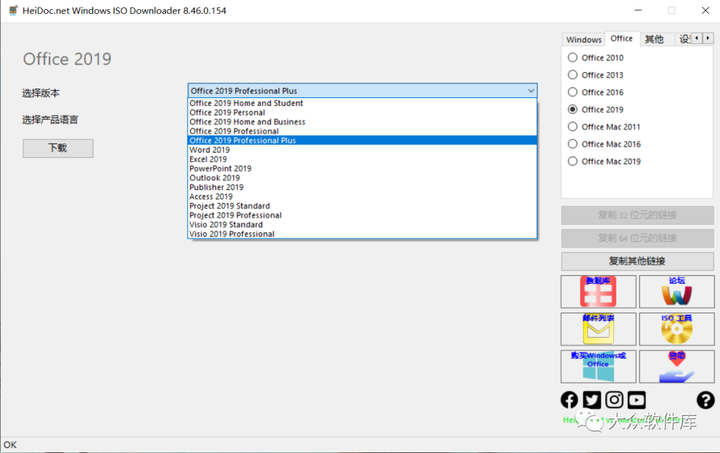Image resolution: width=720 pixels, height=453 pixels.
Task: Open the YouTube icon
Action: click(637, 400)
